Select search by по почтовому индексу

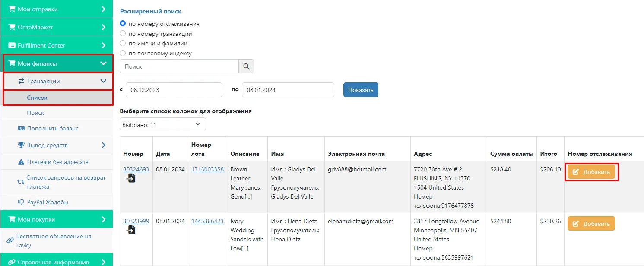pyautogui.click(x=123, y=54)
